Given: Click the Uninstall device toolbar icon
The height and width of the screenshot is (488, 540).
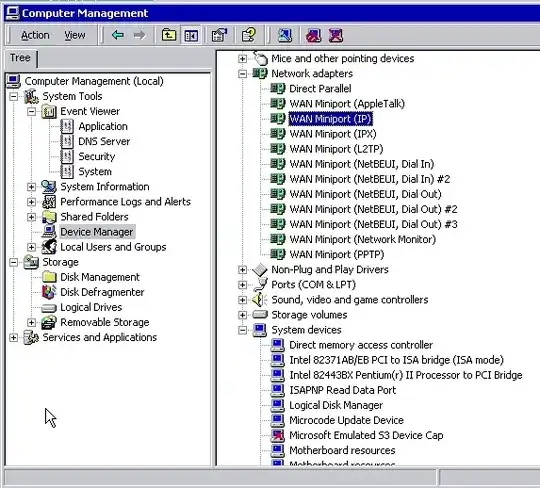Looking at the screenshot, I should (x=336, y=35).
